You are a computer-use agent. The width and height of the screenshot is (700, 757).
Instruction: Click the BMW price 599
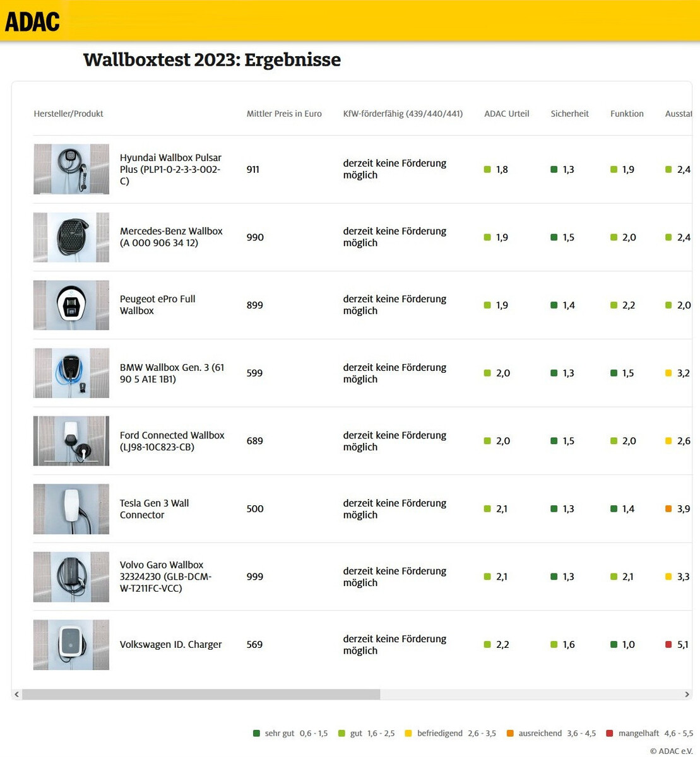point(255,373)
